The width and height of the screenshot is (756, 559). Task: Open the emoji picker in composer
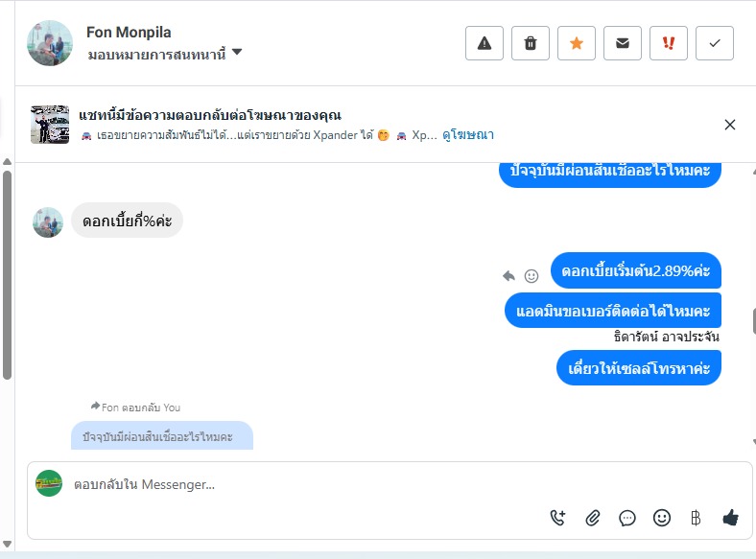[x=662, y=518]
